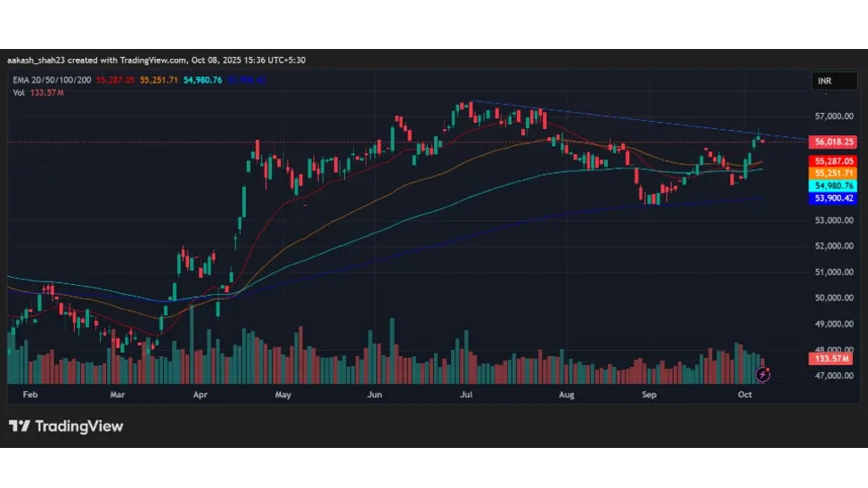Click the 50,000.00 level on the price axis
868x488 pixels.
pos(833,297)
